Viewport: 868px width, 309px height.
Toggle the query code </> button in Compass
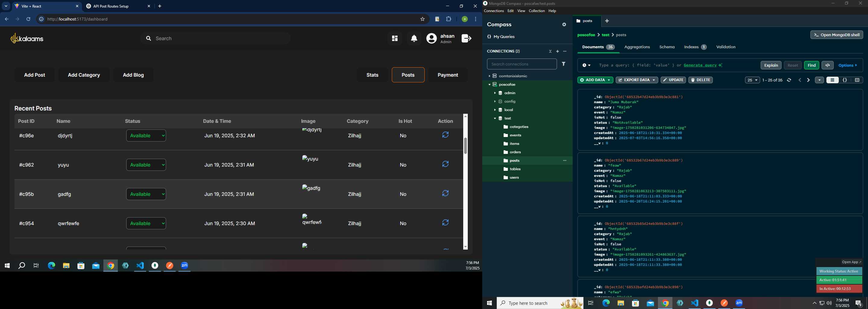tap(828, 65)
